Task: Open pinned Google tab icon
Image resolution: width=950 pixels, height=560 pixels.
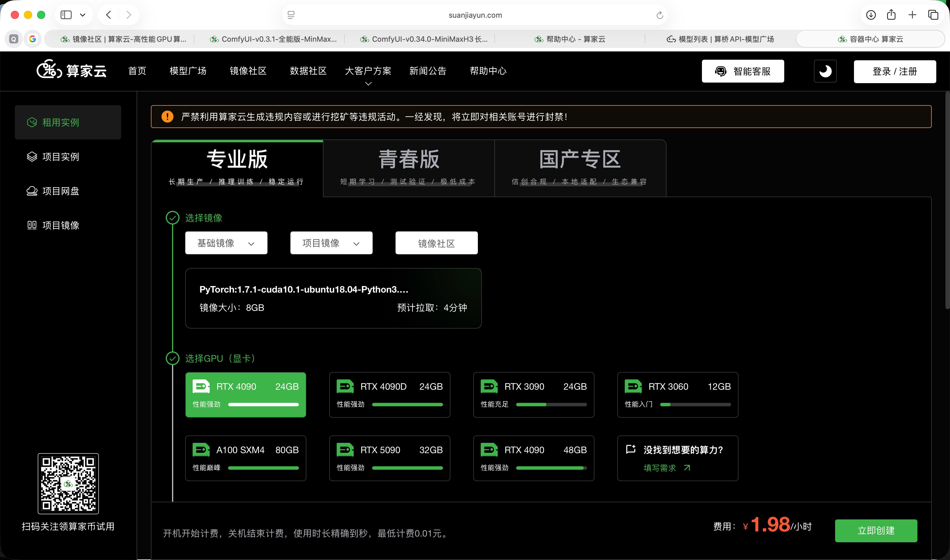Action: click(33, 39)
